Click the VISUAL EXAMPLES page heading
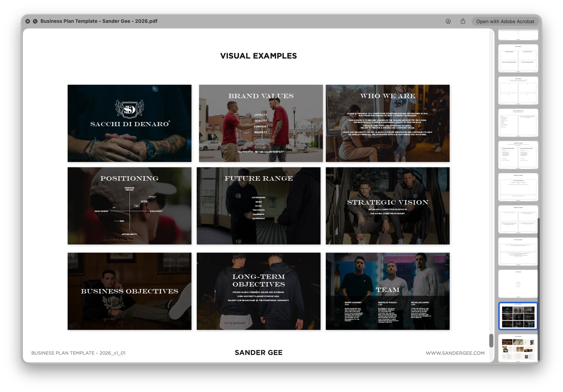 tap(259, 56)
